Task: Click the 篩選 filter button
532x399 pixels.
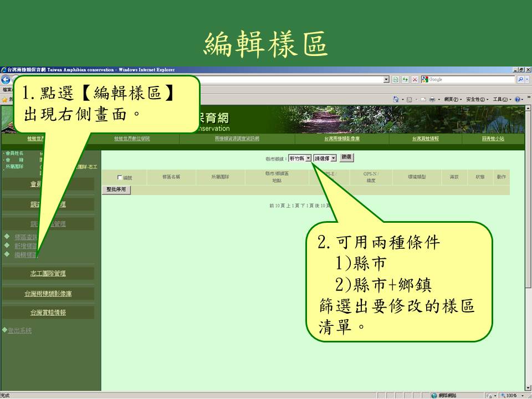Action: coord(346,158)
